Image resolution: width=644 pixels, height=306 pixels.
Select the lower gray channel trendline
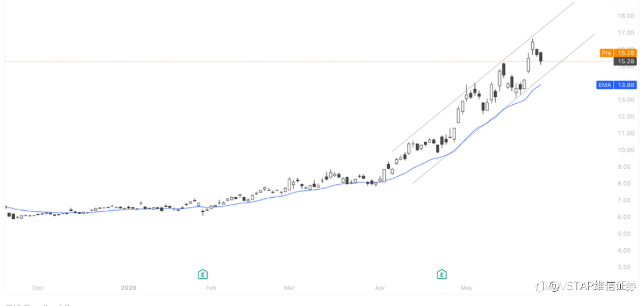coord(503,109)
